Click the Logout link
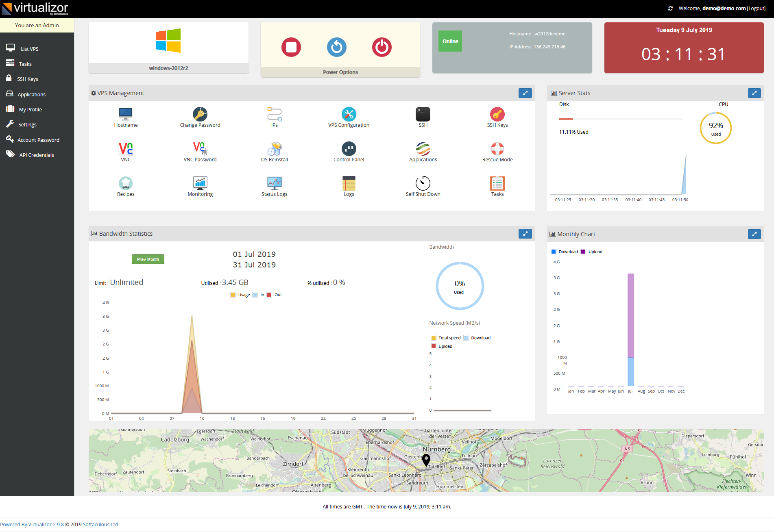The height and width of the screenshot is (532, 774). pos(756,8)
